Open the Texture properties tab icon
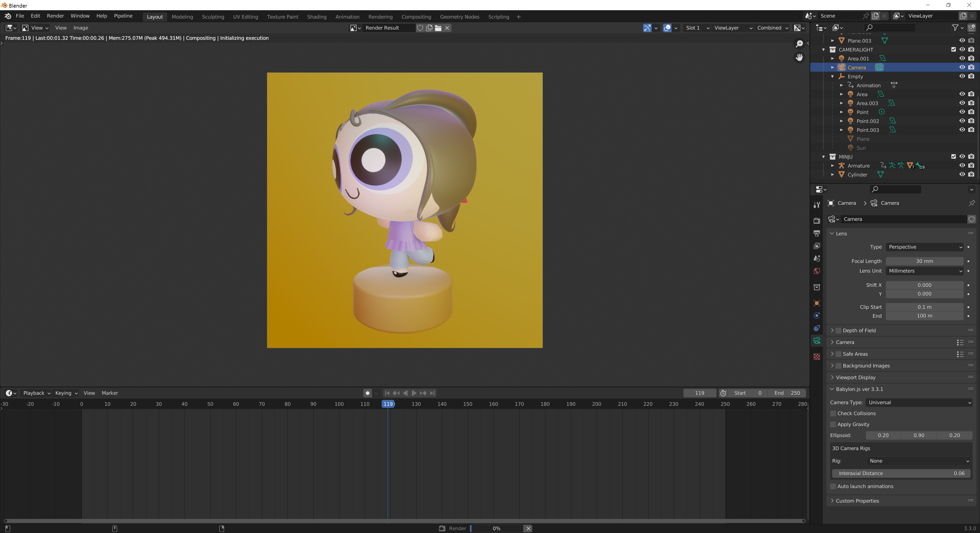The image size is (980, 533). (816, 357)
